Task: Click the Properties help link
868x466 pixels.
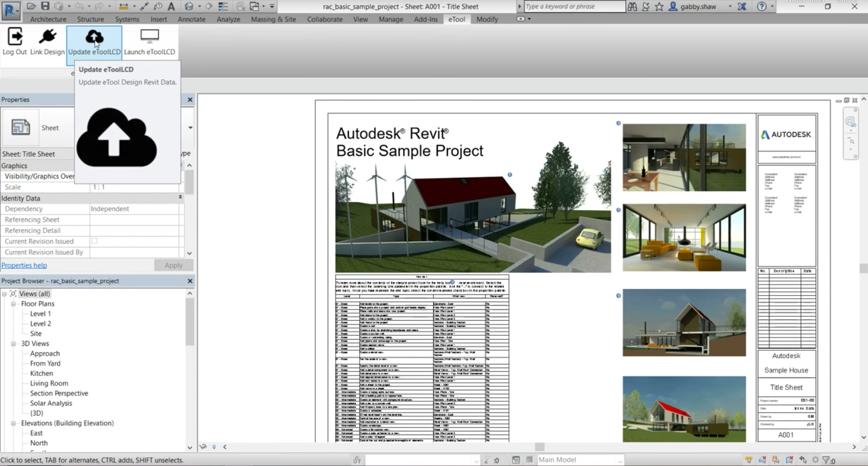Action: pos(24,265)
